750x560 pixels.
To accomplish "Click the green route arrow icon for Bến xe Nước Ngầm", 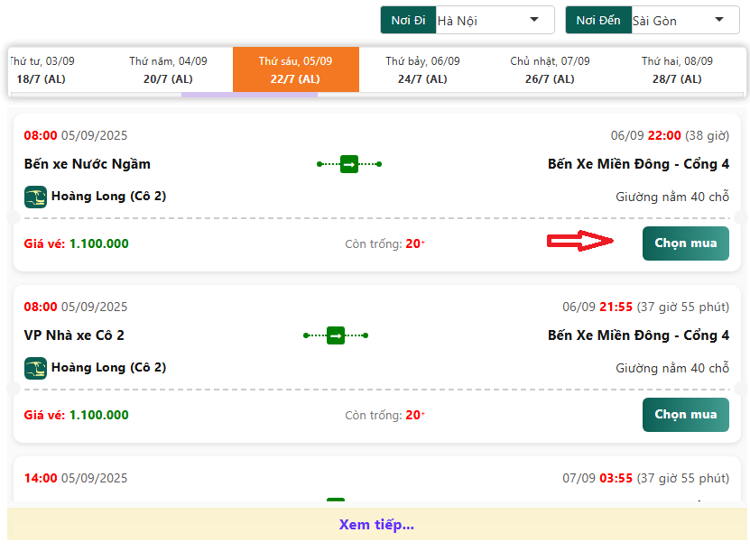I will coord(349,164).
